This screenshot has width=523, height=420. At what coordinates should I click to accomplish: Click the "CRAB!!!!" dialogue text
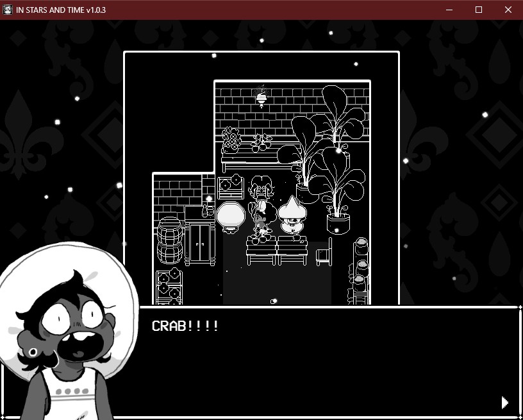point(185,326)
